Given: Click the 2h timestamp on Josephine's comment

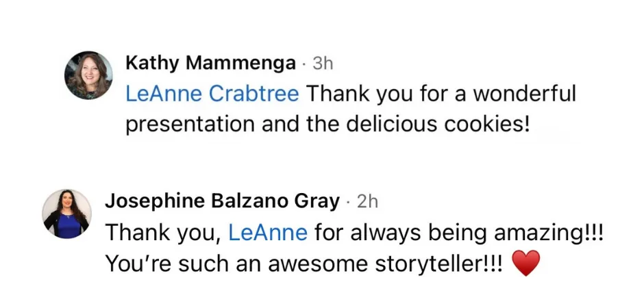Looking at the screenshot, I should [368, 201].
